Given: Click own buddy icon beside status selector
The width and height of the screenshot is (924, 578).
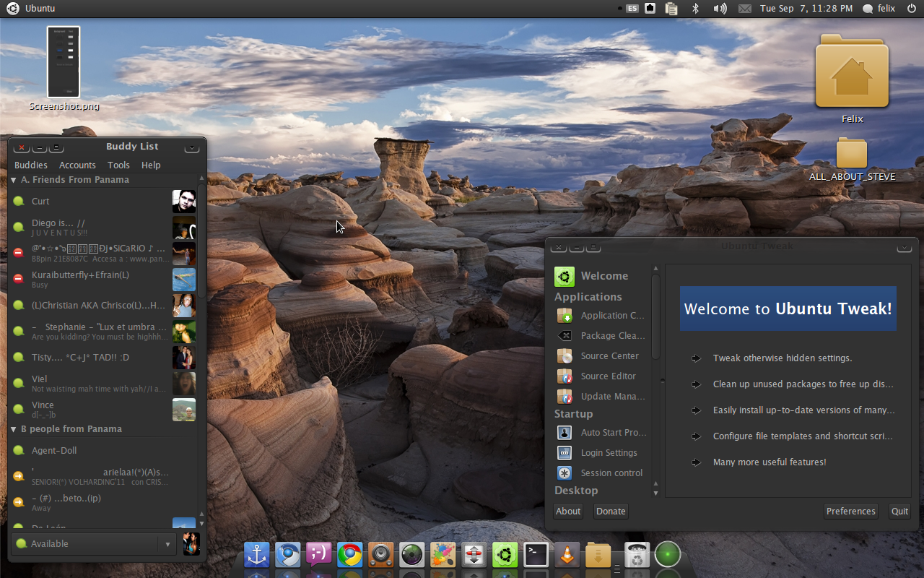Looking at the screenshot, I should pyautogui.click(x=191, y=544).
